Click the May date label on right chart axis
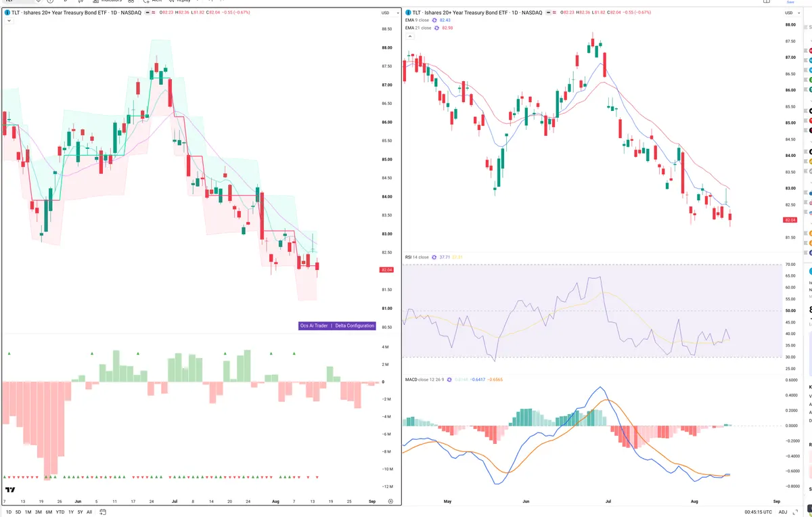 [x=447, y=502]
